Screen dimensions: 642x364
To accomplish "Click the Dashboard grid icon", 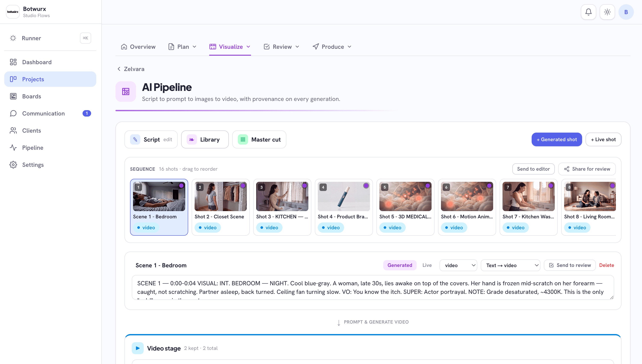I will (13, 62).
